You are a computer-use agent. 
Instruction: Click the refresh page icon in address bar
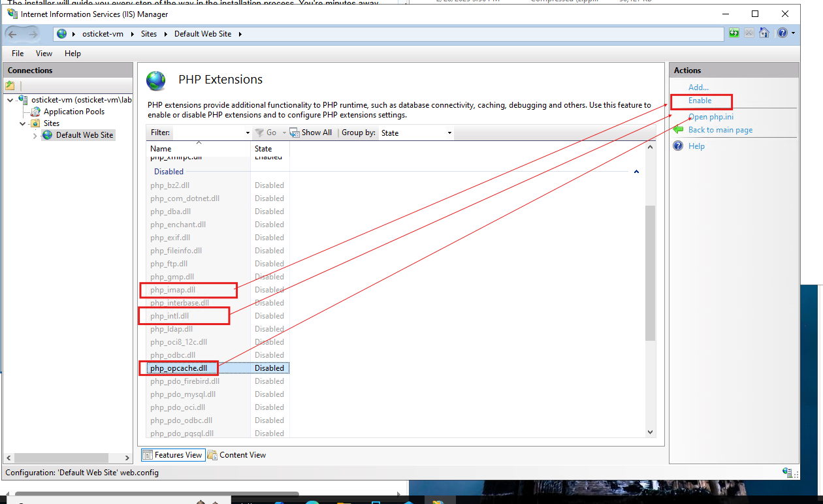(734, 33)
